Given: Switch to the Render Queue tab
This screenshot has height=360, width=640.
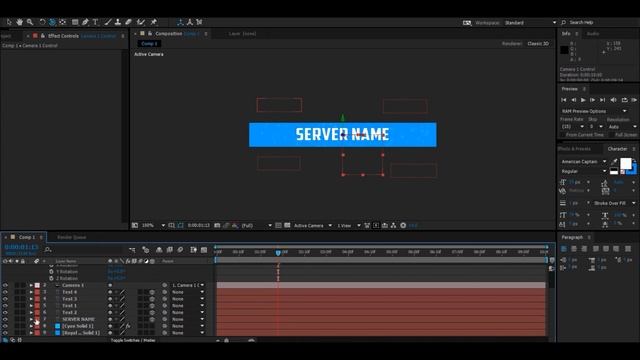Looking at the screenshot, I should click(71, 237).
